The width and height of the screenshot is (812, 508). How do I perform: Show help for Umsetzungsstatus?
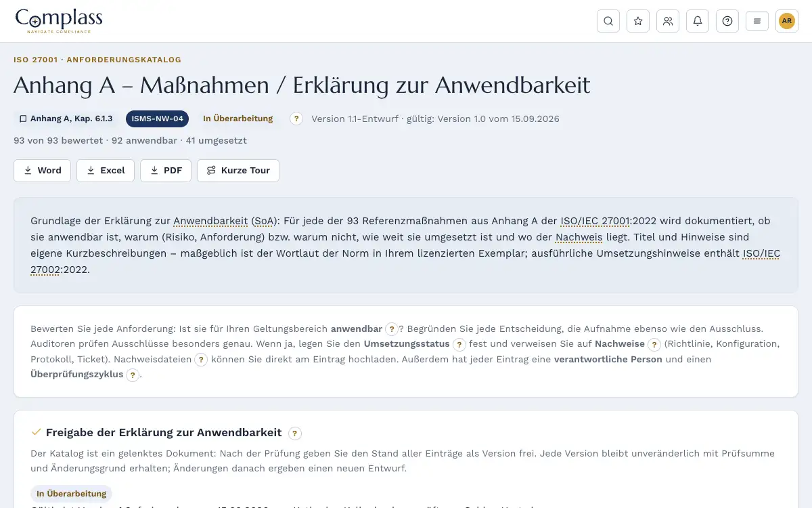459,345
